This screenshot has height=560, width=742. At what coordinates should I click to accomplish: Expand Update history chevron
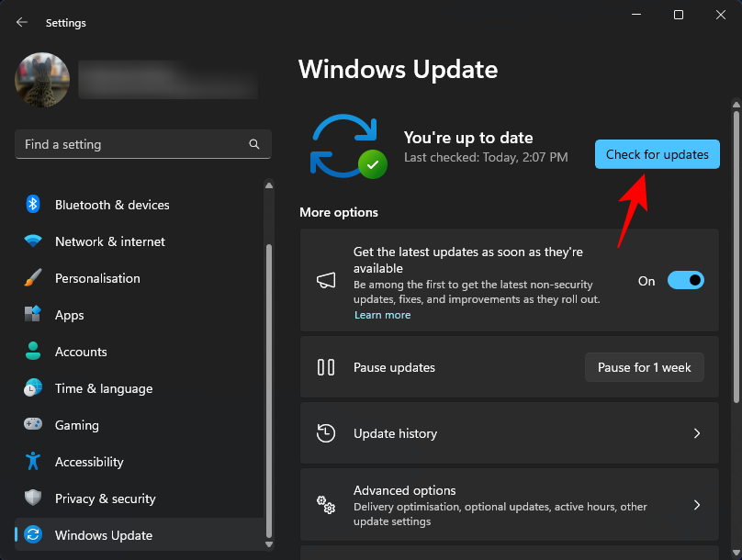point(697,433)
